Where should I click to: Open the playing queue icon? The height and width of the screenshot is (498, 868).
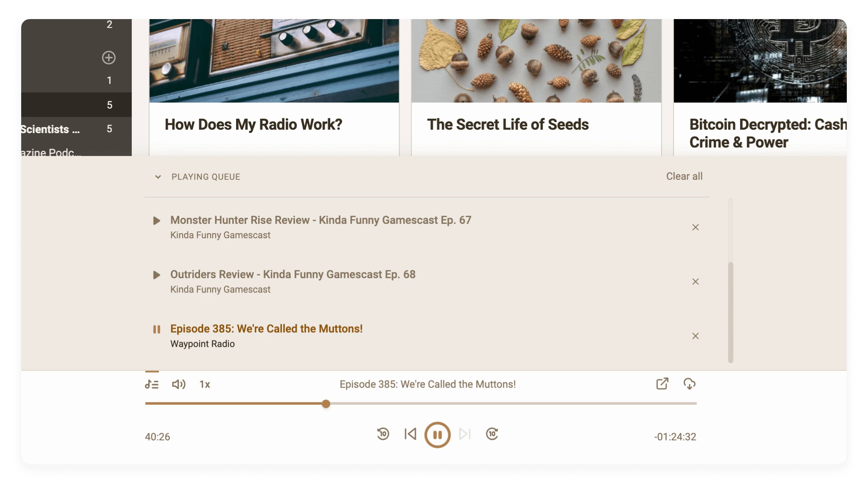[152, 384]
